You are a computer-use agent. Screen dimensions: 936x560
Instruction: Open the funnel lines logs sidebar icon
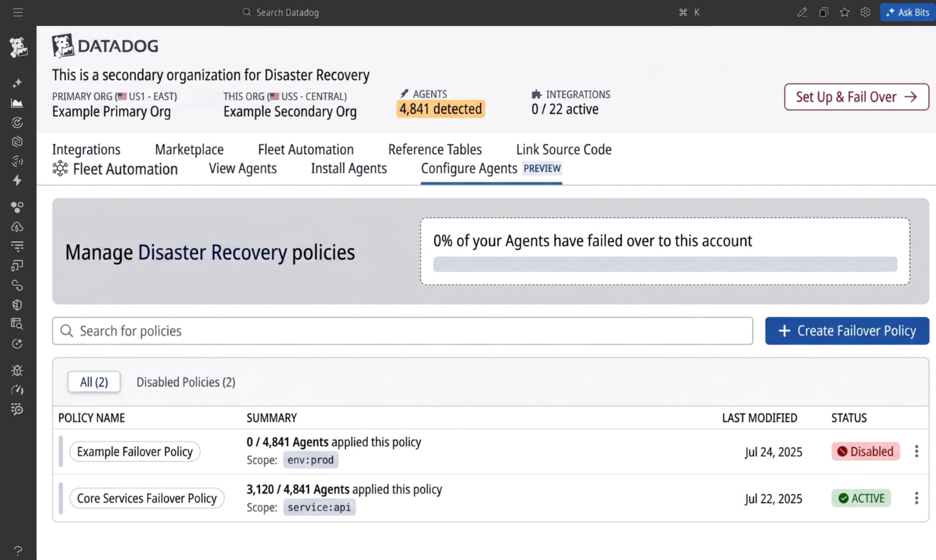pos(17,246)
